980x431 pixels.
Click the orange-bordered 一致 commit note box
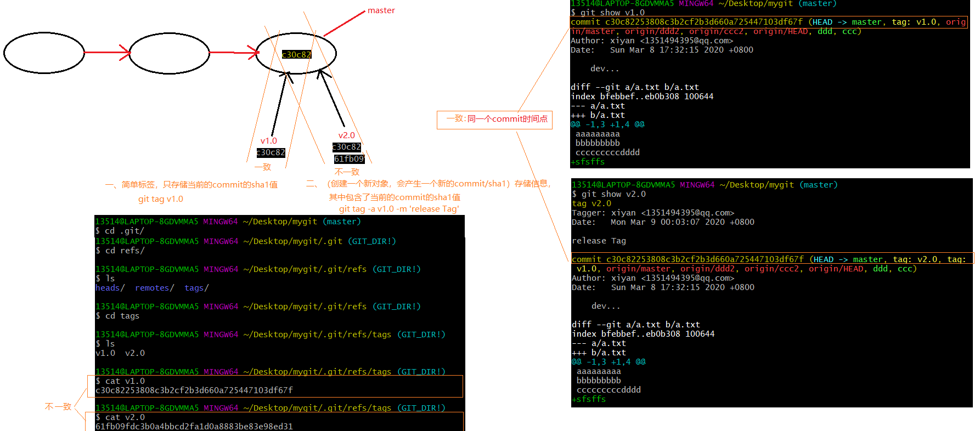494,119
